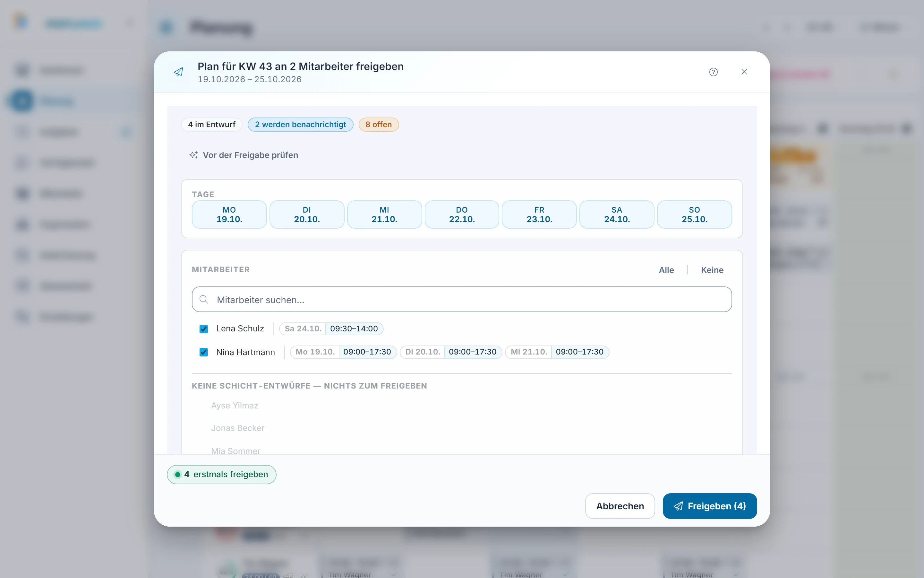The height and width of the screenshot is (578, 924).
Task: Toggle day DO 22.10.
Action: [x=462, y=215]
